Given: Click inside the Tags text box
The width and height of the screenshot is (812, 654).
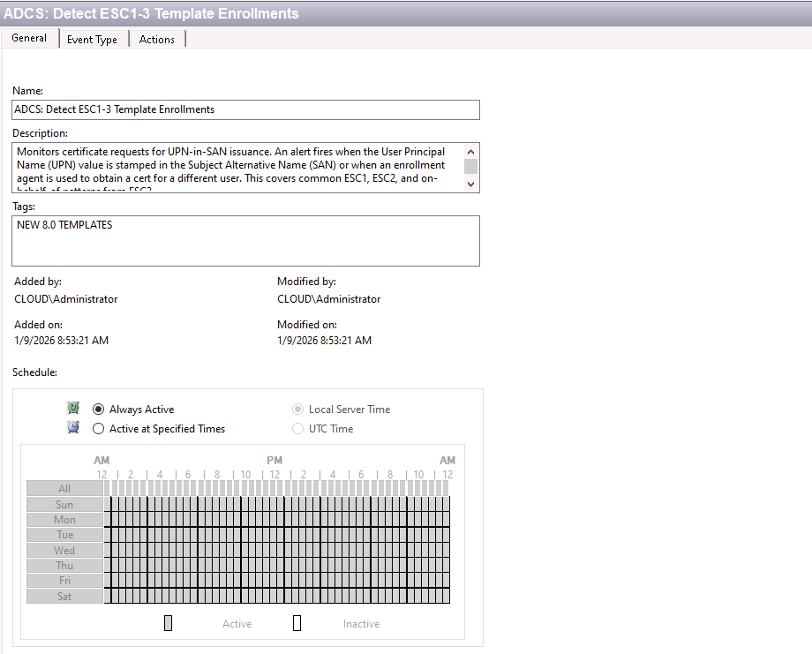Looking at the screenshot, I should pos(244,240).
